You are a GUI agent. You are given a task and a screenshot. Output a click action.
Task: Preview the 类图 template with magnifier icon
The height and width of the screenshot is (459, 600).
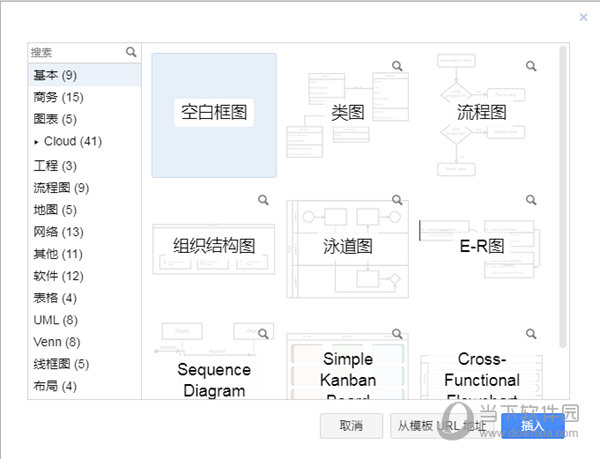(397, 66)
